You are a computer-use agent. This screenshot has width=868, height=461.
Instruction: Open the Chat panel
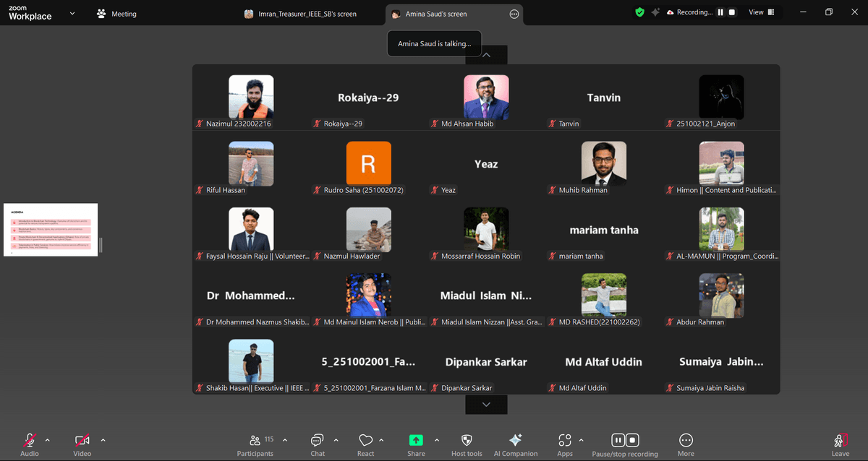point(317,440)
